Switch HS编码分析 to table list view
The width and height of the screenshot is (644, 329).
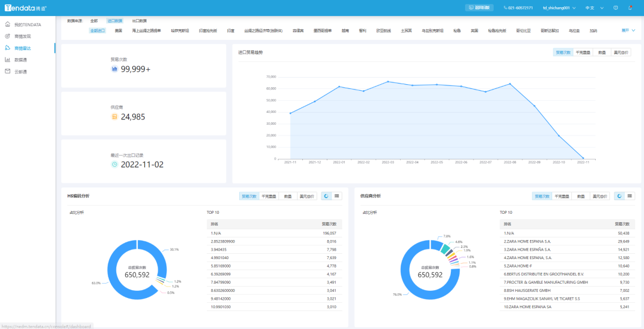tap(336, 196)
